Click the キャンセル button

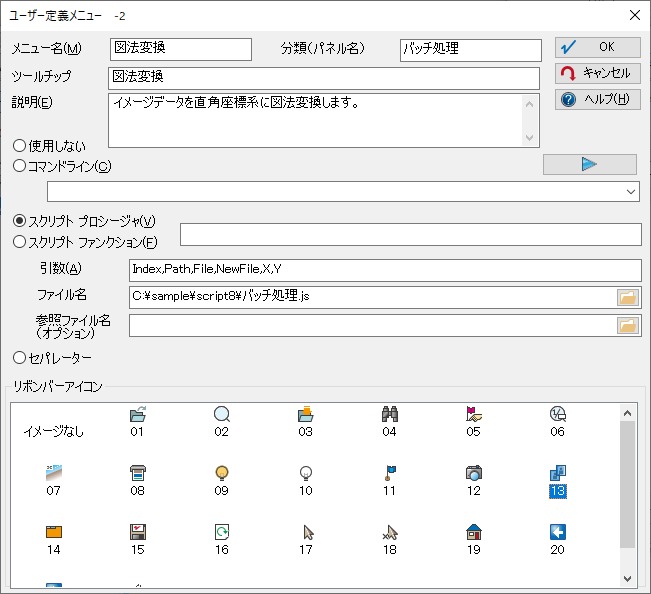(597, 73)
